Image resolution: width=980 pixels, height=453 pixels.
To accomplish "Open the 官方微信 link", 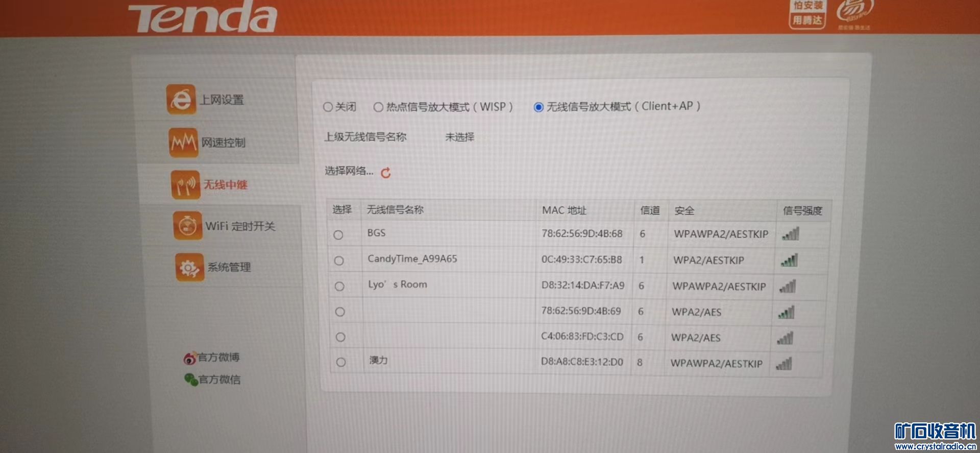I will (x=219, y=379).
